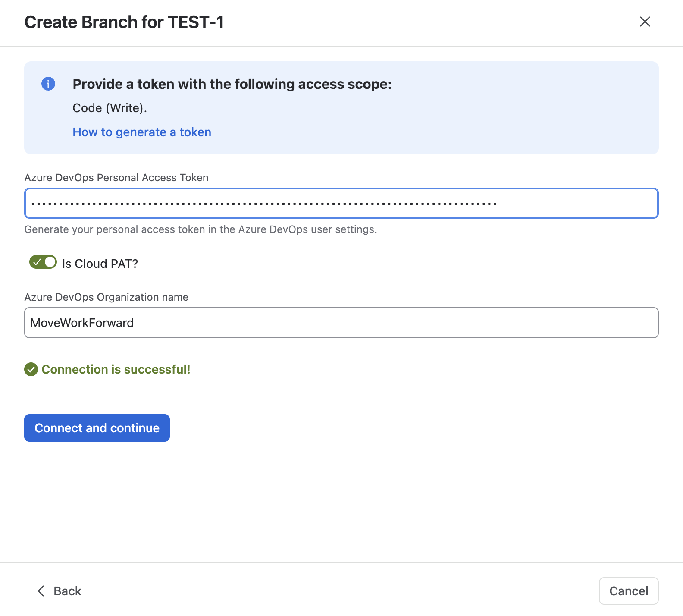Click Connect and continue
The height and width of the screenshot is (616, 683).
[97, 428]
